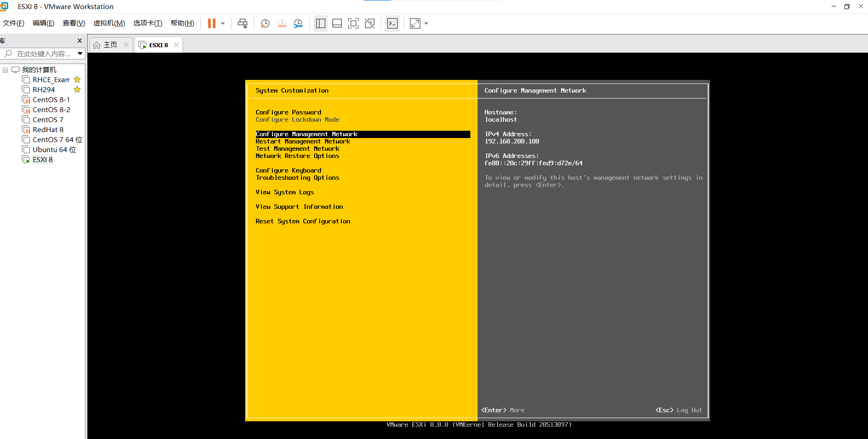Click the stretch guest display icon

click(x=415, y=24)
